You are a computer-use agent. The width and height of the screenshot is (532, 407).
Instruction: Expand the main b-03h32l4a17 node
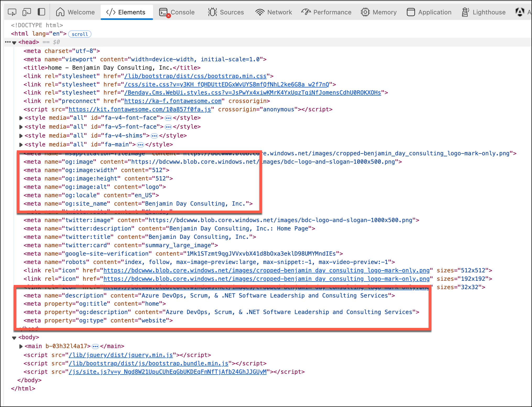pyautogui.click(x=21, y=346)
